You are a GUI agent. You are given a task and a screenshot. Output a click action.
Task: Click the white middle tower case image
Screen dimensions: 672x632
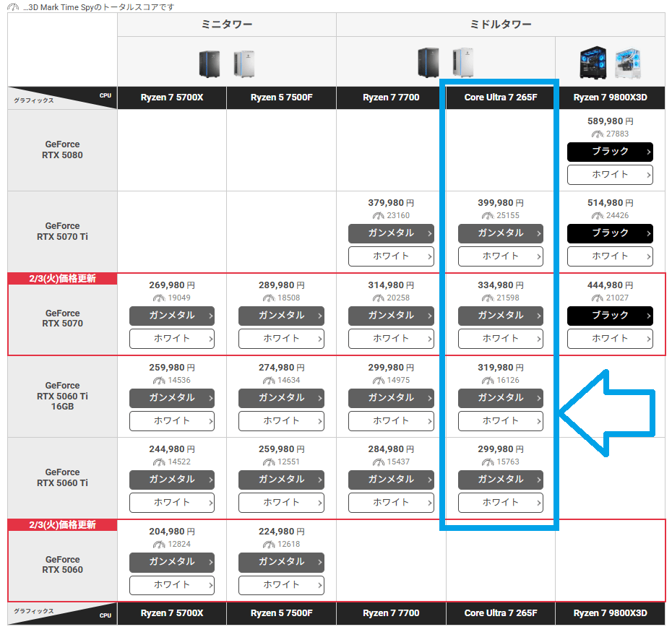point(462,63)
